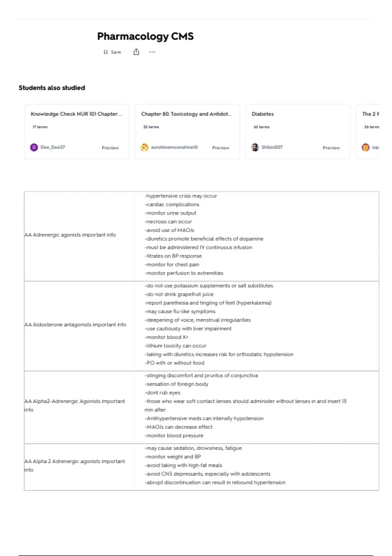The image size is (392, 556).
Task: Preview the Chapter 80 Toxicology set
Action: point(221,148)
